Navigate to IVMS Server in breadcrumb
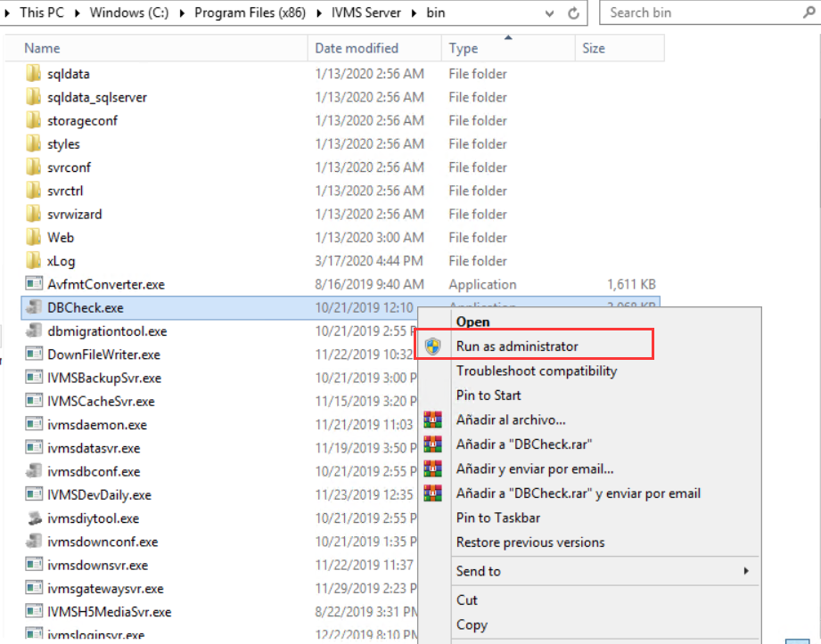The height and width of the screenshot is (644, 821). pyautogui.click(x=366, y=12)
